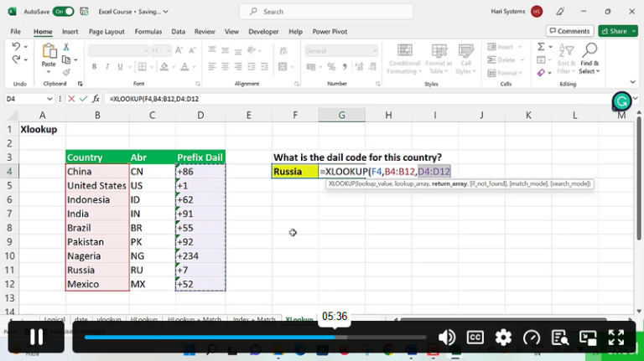Click the Save icon in title bar
644x361 pixels.
click(84, 12)
